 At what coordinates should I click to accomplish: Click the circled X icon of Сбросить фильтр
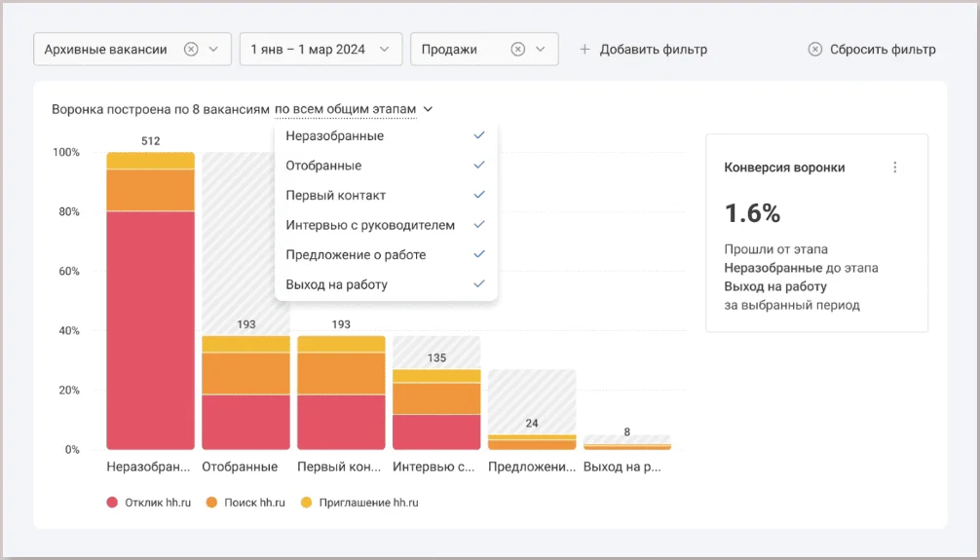tap(815, 50)
